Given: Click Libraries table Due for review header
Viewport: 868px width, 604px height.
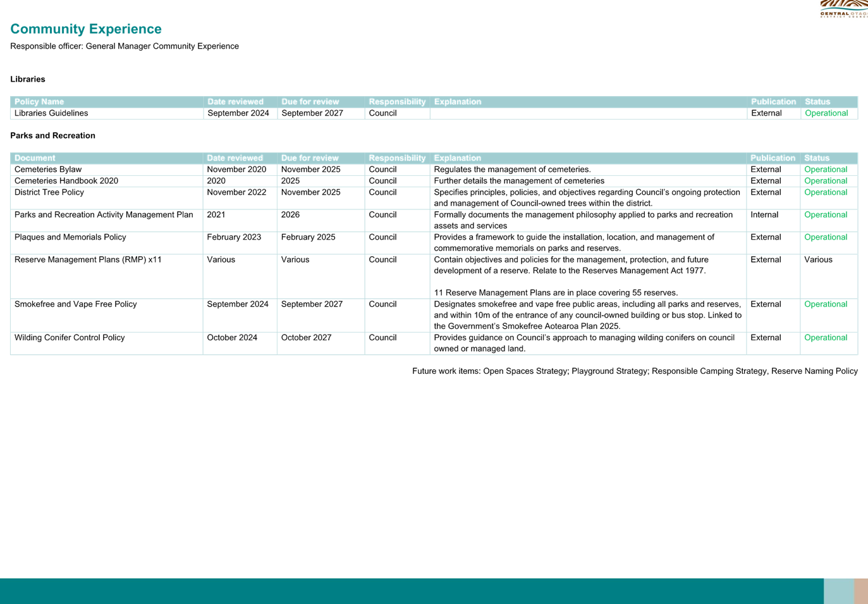Looking at the screenshot, I should click(x=310, y=102).
